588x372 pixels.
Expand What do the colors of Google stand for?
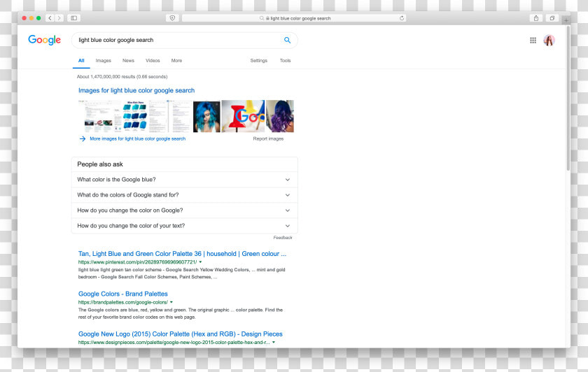tap(185, 195)
